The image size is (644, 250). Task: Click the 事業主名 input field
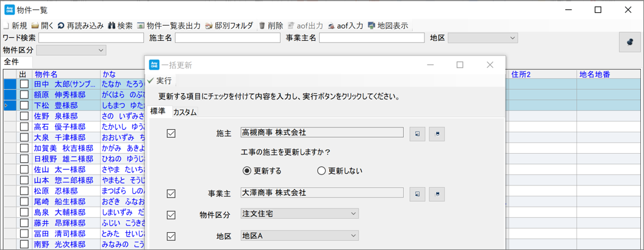(x=371, y=38)
